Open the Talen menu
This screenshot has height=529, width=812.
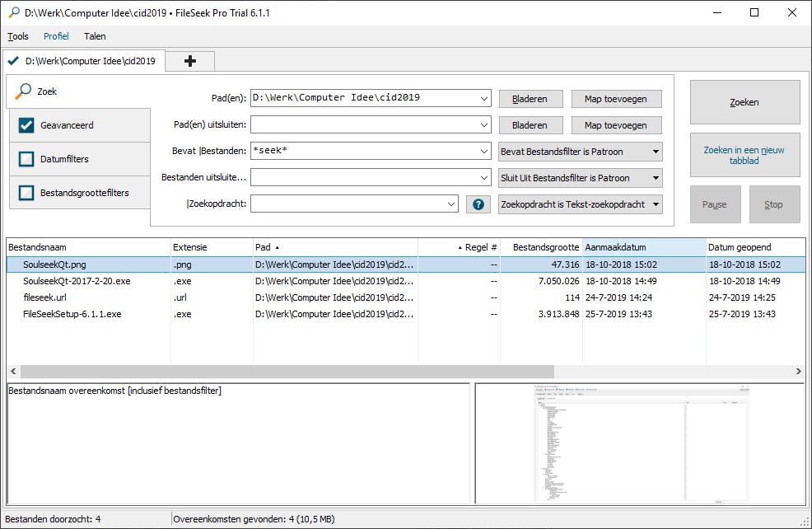[x=95, y=36]
